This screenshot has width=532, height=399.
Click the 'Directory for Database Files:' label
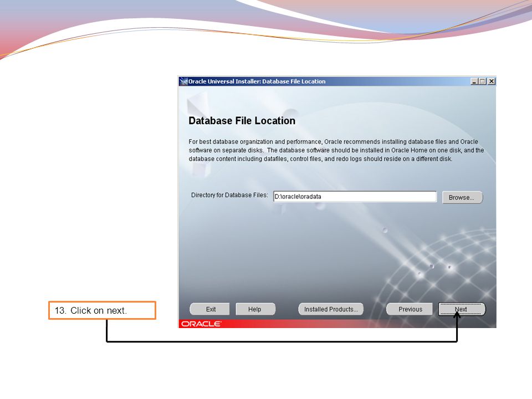coord(229,195)
